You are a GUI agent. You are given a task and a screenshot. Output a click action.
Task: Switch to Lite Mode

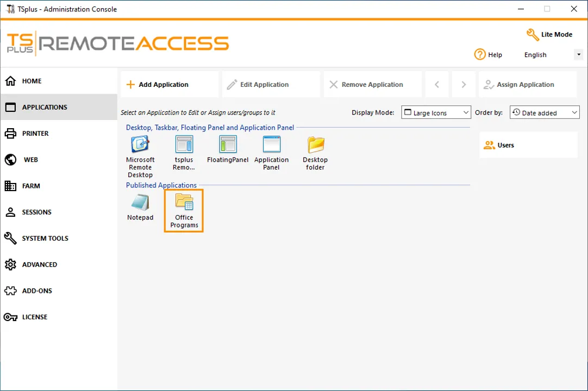pyautogui.click(x=549, y=34)
